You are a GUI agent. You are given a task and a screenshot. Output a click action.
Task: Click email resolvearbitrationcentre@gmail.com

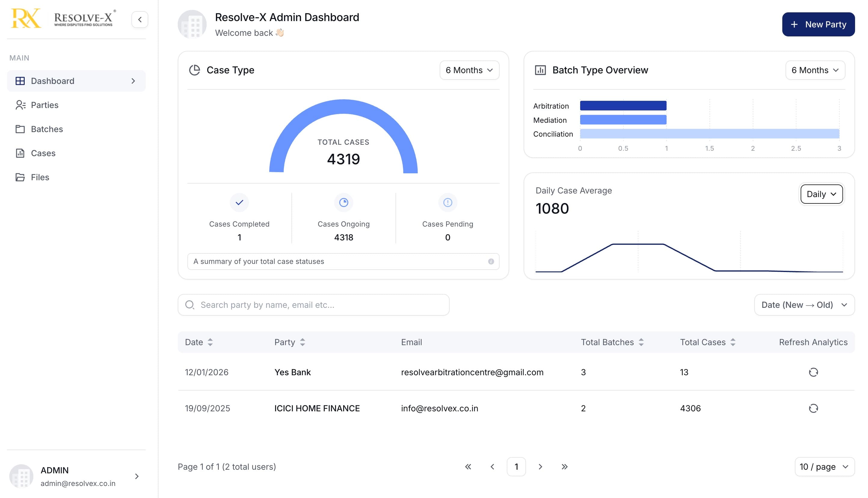click(x=472, y=372)
